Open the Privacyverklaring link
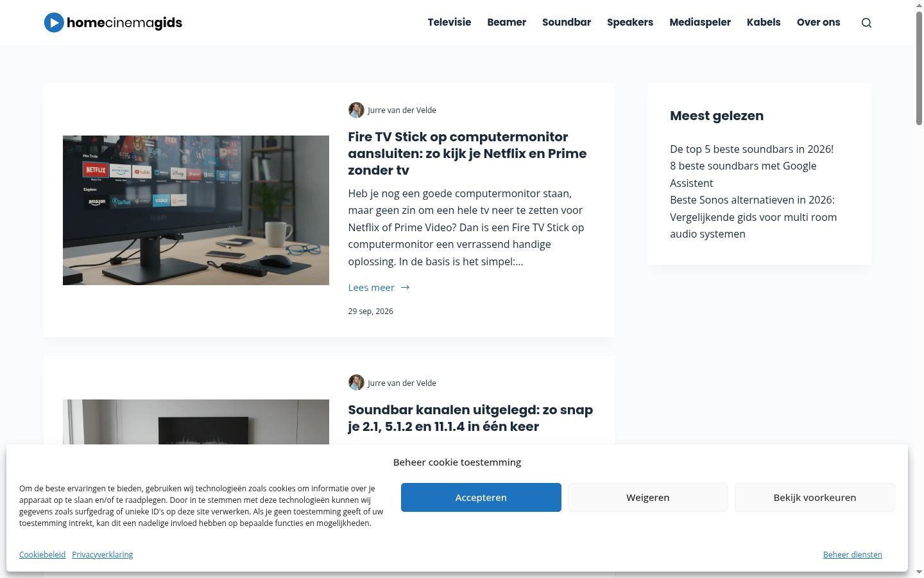 [103, 555]
